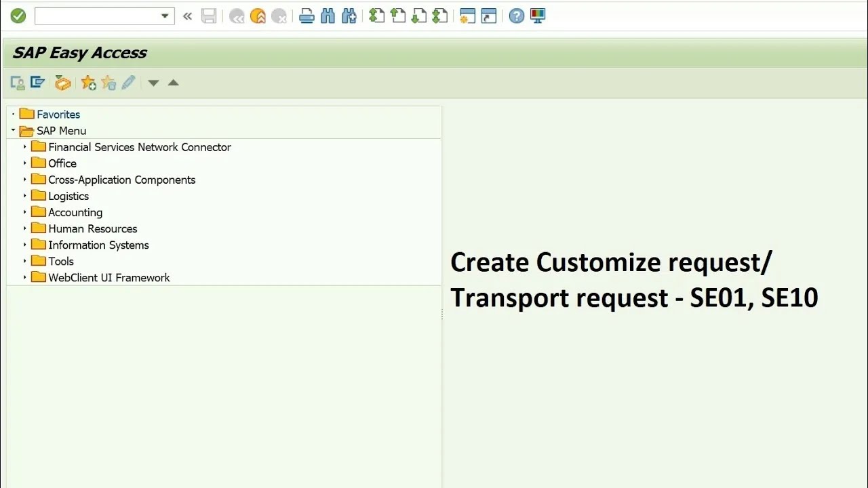Viewport: 868px width, 488px height.
Task: Click the Back arrow icon
Action: click(x=237, y=16)
